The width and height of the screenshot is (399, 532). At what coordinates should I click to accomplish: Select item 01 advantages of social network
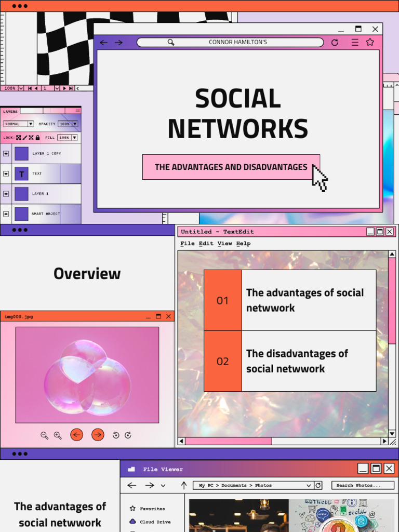[290, 300]
